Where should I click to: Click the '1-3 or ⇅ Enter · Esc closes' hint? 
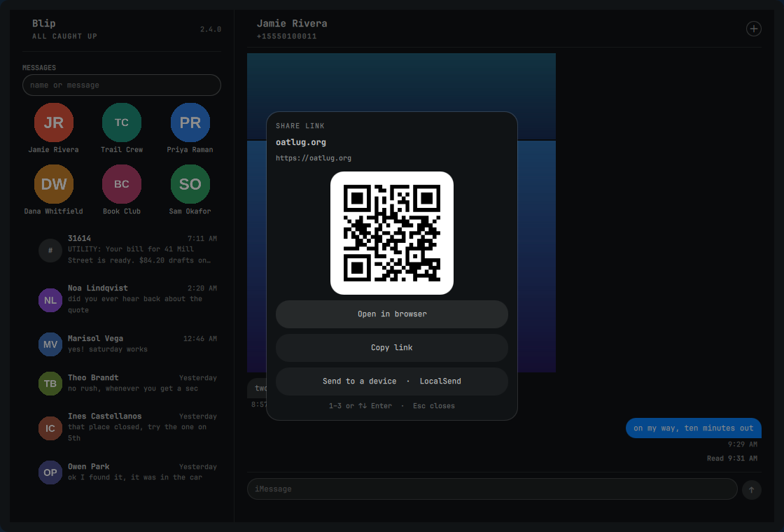(392, 406)
